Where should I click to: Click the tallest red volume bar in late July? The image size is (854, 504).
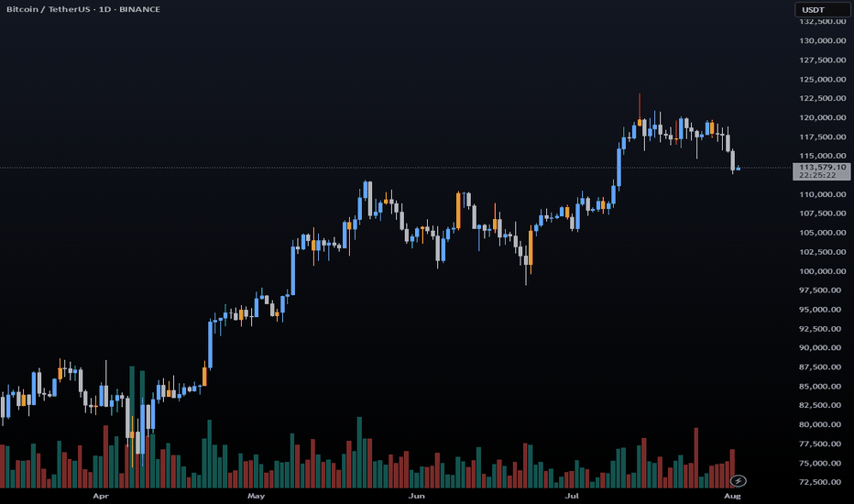696,457
